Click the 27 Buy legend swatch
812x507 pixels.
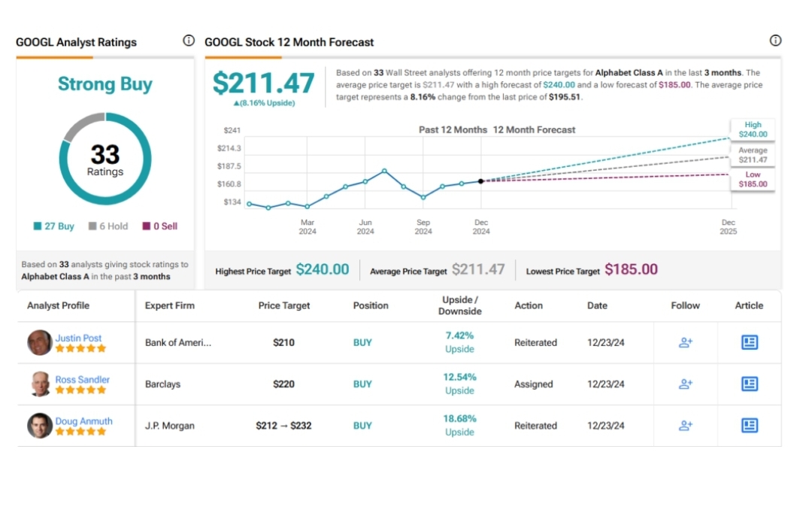tap(38, 226)
